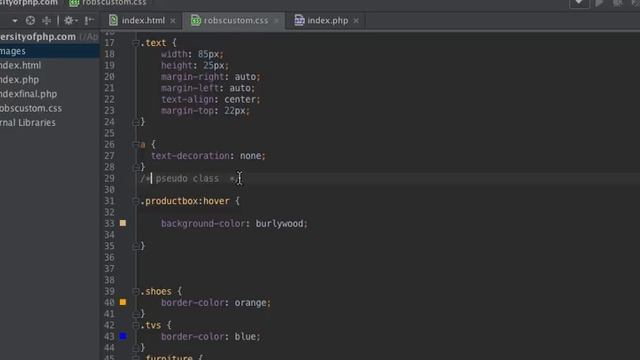Screen dimensions: 640x360
Task: Select the project root in project tree
Action: click(x=49, y=37)
